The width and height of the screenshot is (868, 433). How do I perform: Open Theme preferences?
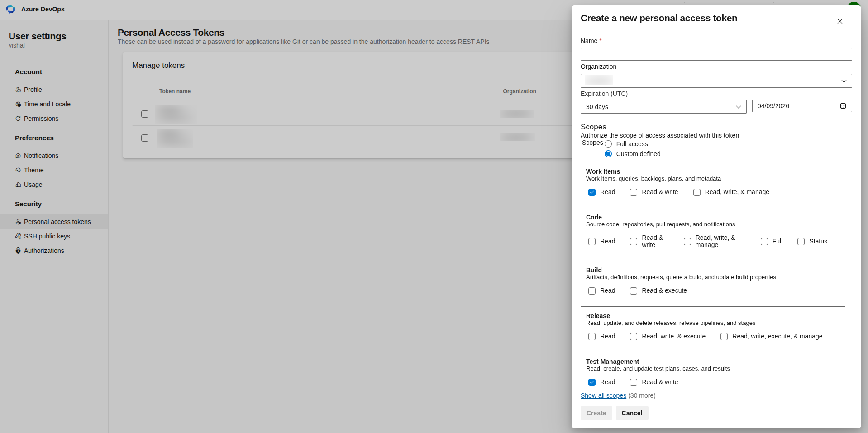click(x=54, y=170)
